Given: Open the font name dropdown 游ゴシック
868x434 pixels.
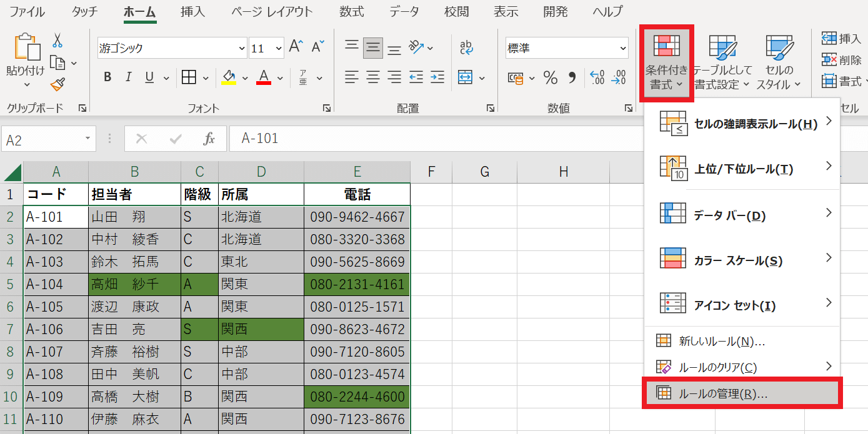Looking at the screenshot, I should 242,48.
